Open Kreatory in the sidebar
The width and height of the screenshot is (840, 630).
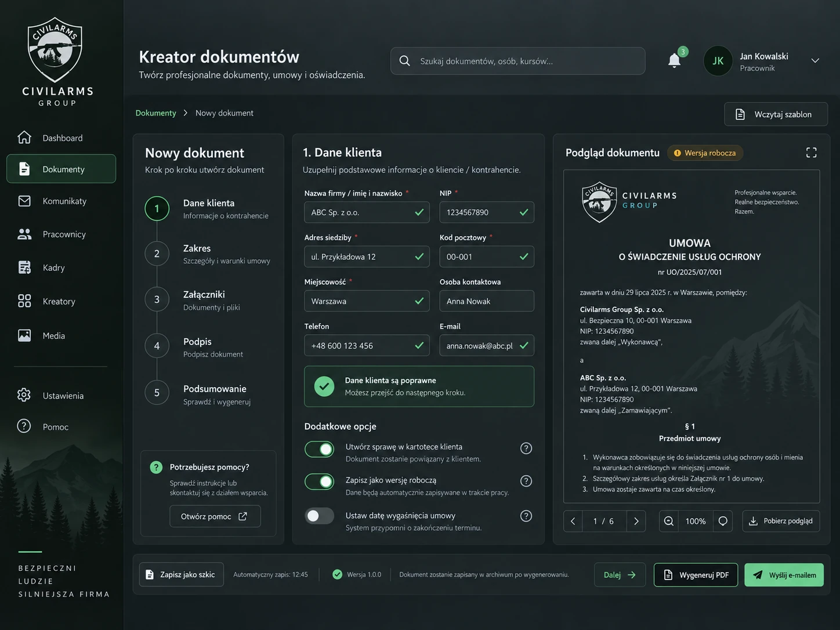pos(61,301)
